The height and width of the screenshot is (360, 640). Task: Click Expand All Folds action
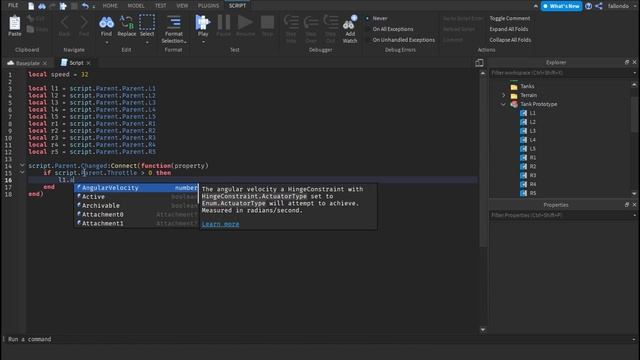pyautogui.click(x=509, y=29)
